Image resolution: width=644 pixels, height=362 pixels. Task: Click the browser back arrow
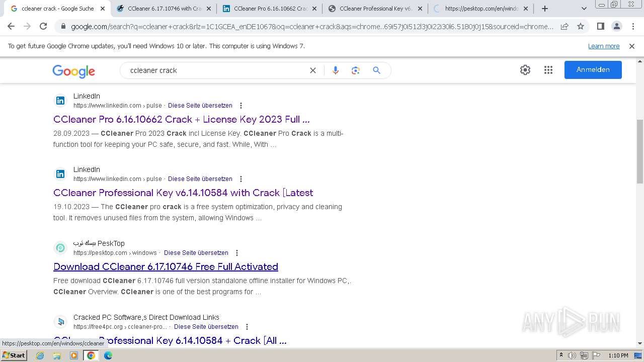(12, 27)
